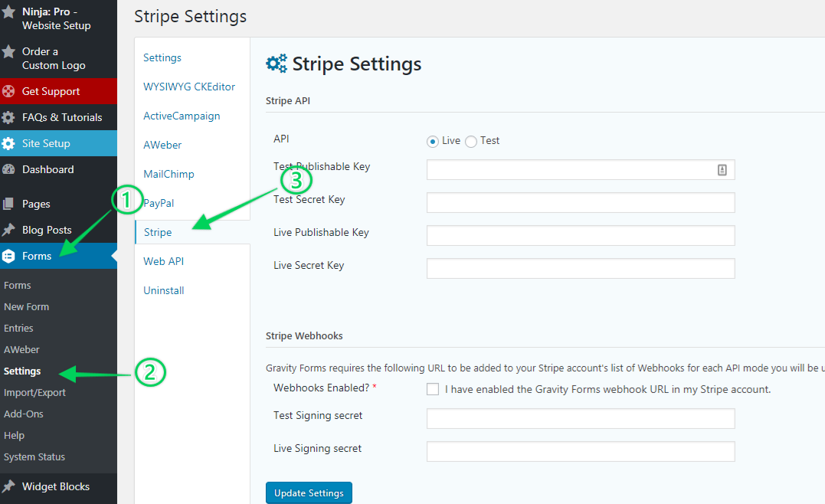
Task: Open the Forms submenu link
Action: coord(18,285)
